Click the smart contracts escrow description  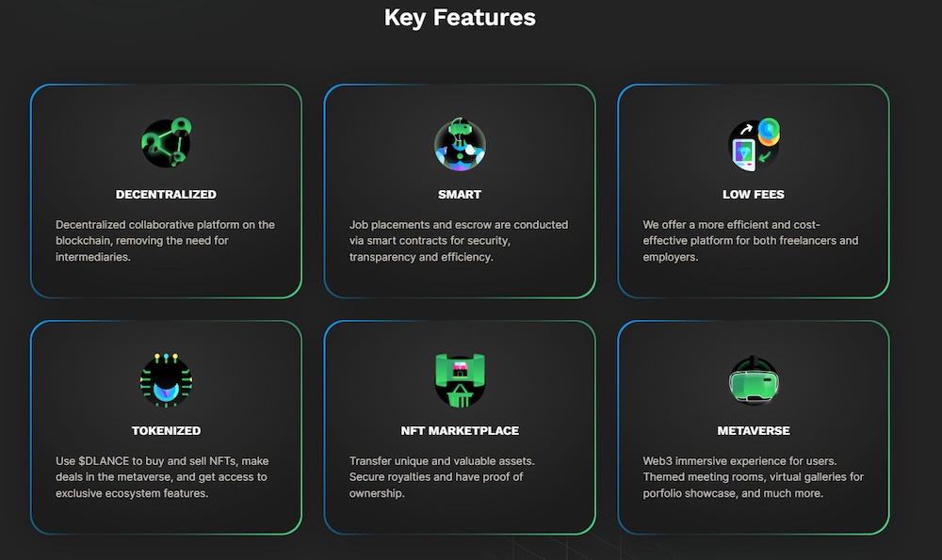point(459,241)
